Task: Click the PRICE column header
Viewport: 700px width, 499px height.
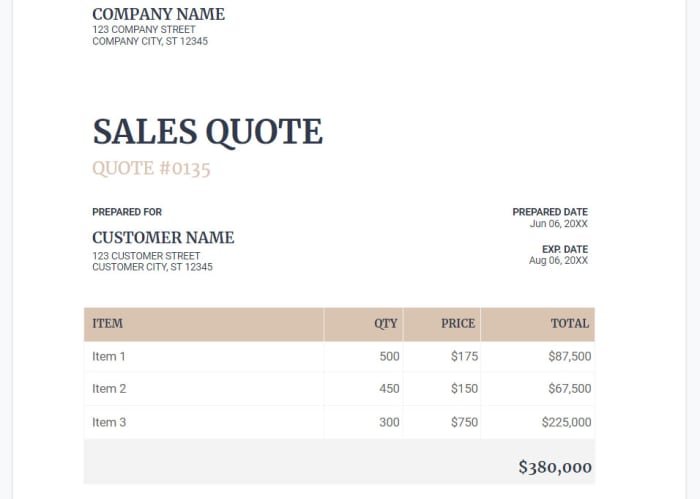Action: [x=458, y=324]
